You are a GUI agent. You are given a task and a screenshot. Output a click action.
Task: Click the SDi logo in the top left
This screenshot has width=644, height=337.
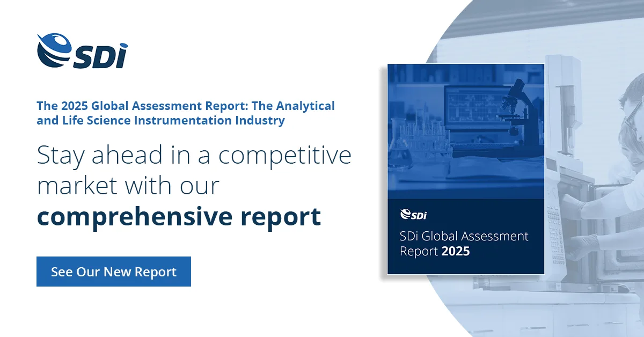pos(82,52)
